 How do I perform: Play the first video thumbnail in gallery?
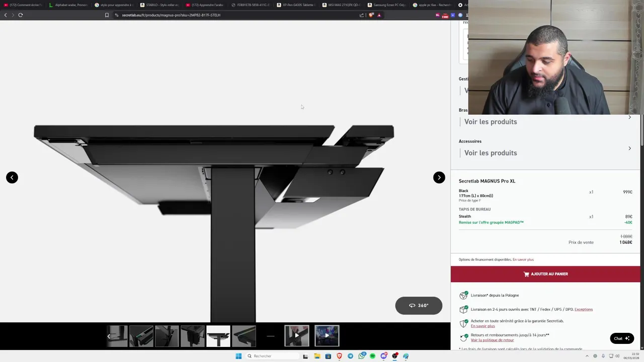point(297,336)
